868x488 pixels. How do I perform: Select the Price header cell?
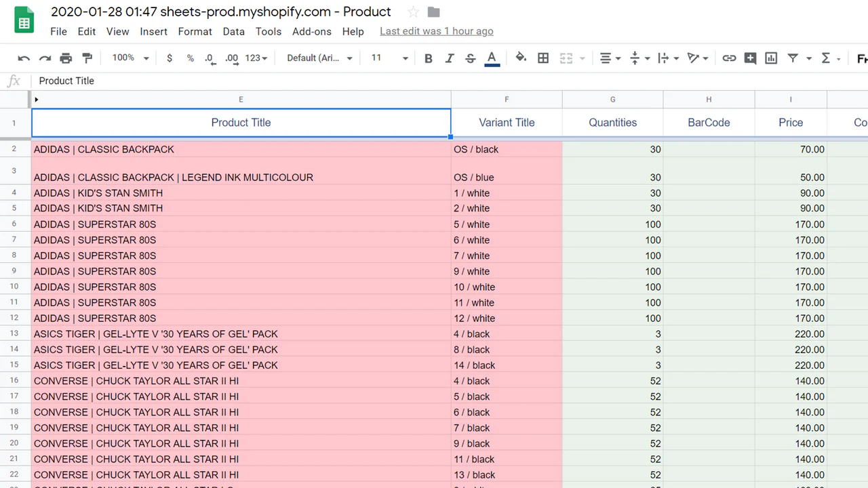[x=791, y=123]
